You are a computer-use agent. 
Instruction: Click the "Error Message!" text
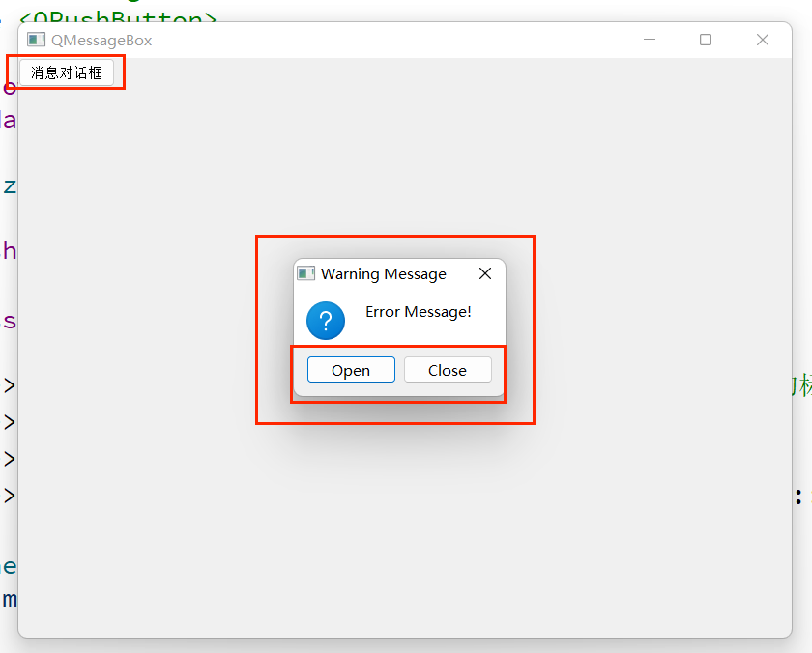coord(419,312)
